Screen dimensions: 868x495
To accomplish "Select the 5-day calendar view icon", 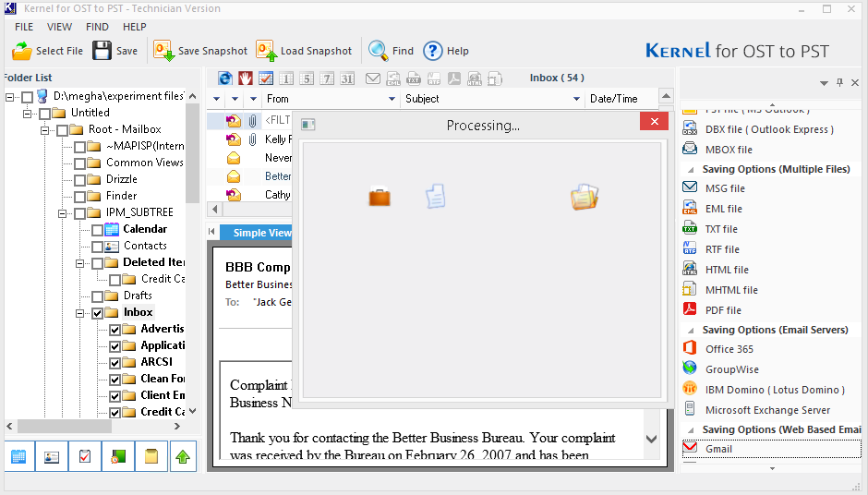I will tap(307, 78).
